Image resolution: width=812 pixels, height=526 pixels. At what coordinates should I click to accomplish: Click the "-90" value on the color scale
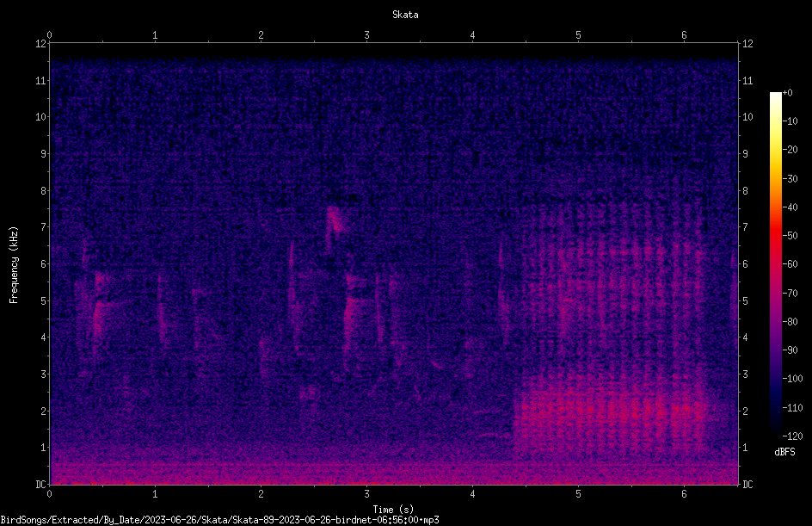click(x=790, y=350)
